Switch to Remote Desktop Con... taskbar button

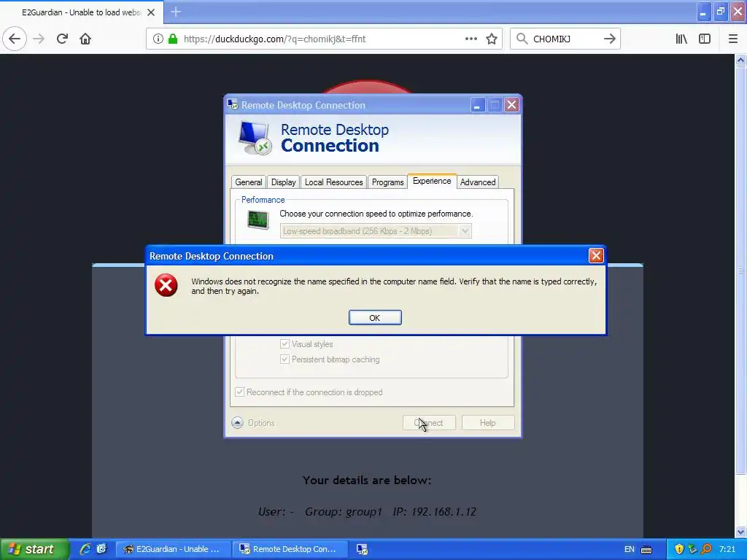click(290, 549)
